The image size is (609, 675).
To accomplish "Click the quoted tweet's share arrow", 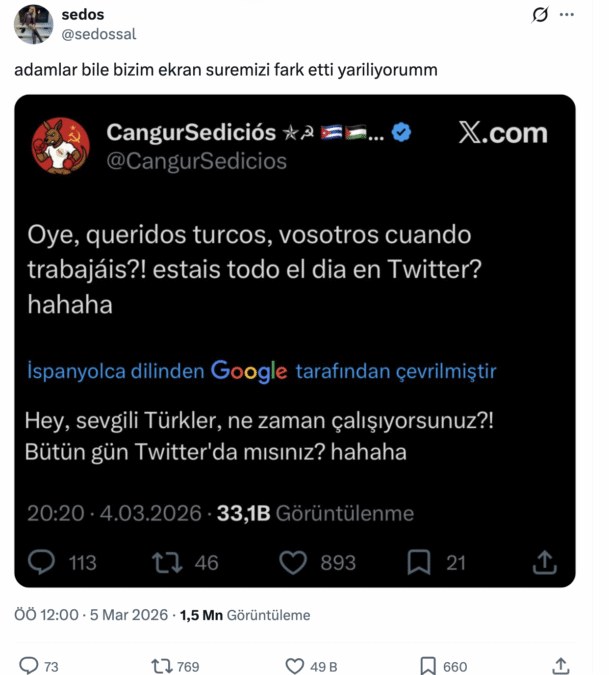I will click(x=545, y=563).
